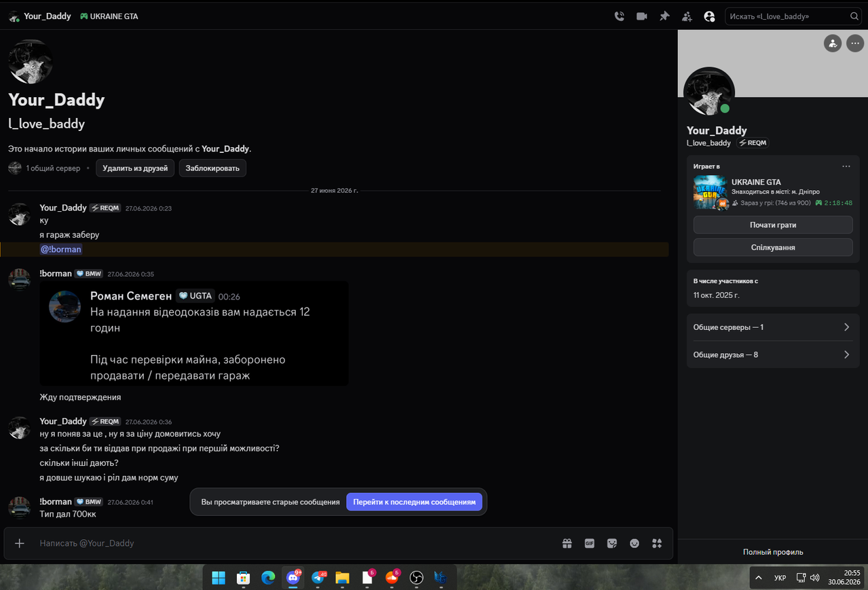Viewport: 868px width, 590px height.
Task: Open the plus attachment menu in the message bar
Action: point(20,543)
